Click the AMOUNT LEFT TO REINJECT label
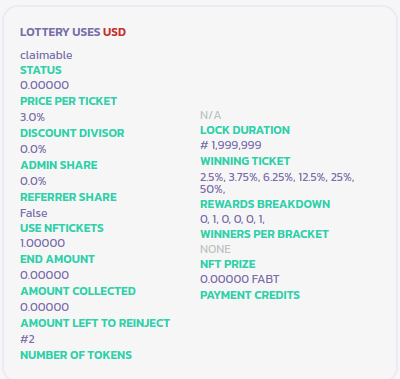The width and height of the screenshot is (400, 379). pyautogui.click(x=95, y=323)
